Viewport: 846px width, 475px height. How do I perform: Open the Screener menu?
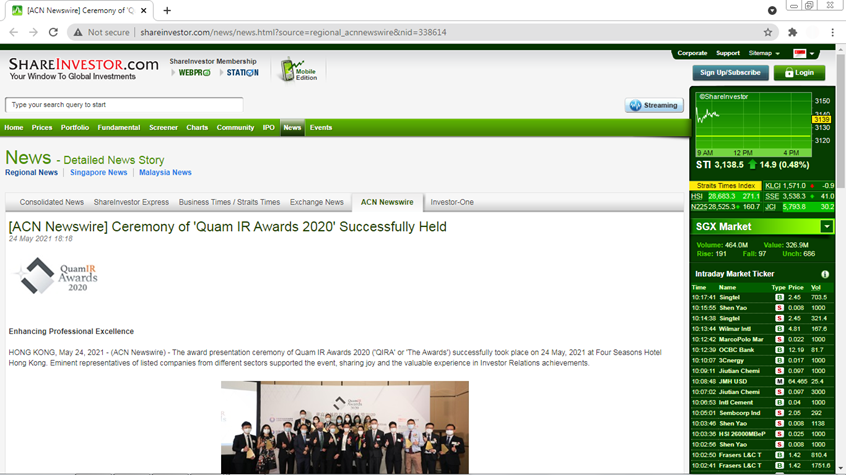tap(163, 127)
